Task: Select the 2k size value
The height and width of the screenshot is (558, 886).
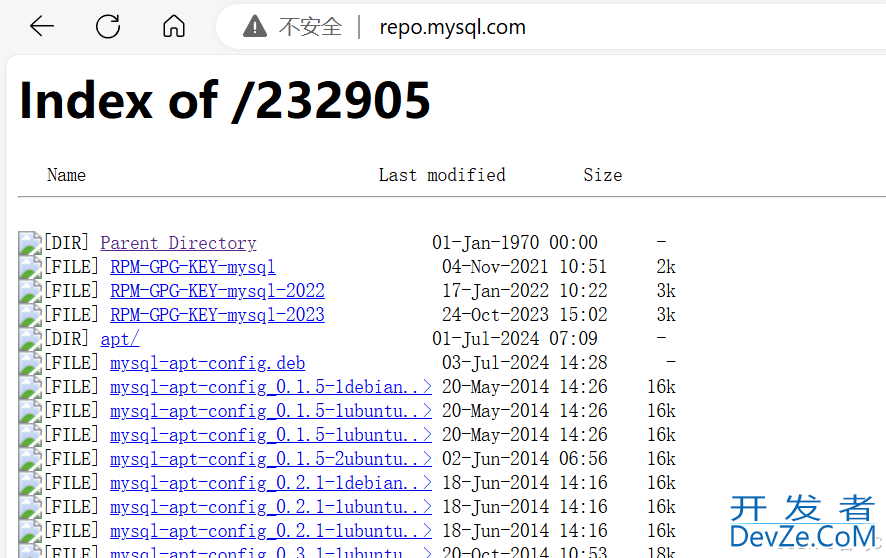Action: 666,267
